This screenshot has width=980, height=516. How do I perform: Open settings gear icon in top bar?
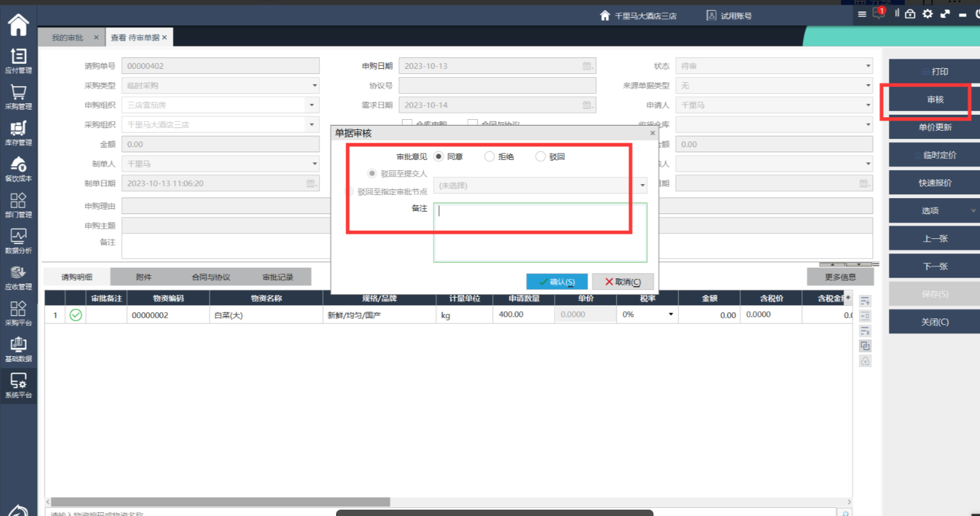(927, 14)
